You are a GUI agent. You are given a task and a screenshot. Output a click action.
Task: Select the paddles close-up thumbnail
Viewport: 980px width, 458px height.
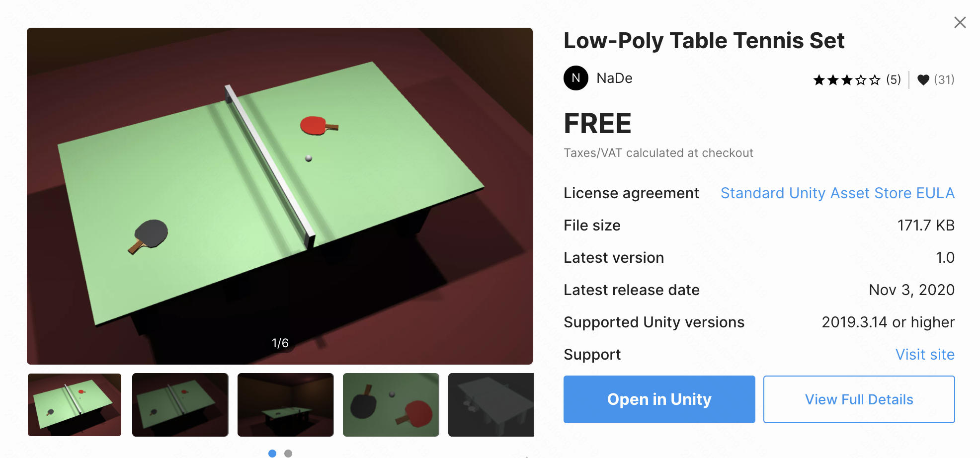coord(391,405)
